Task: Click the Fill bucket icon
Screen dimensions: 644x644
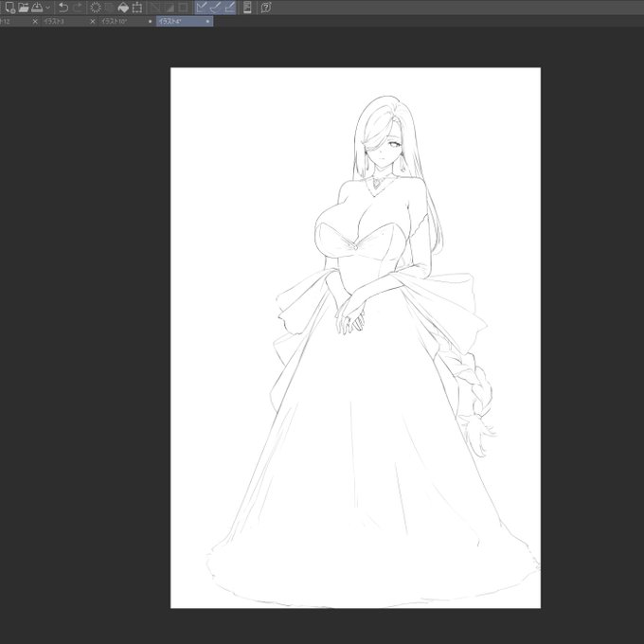Action: (123, 7)
